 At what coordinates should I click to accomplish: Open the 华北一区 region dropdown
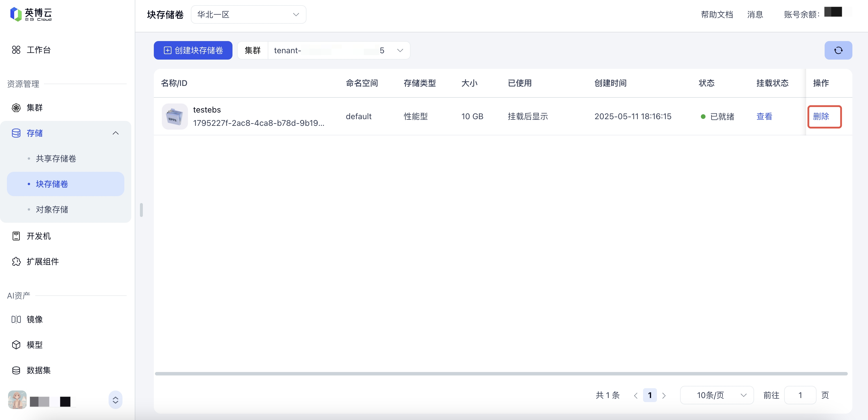click(x=248, y=14)
